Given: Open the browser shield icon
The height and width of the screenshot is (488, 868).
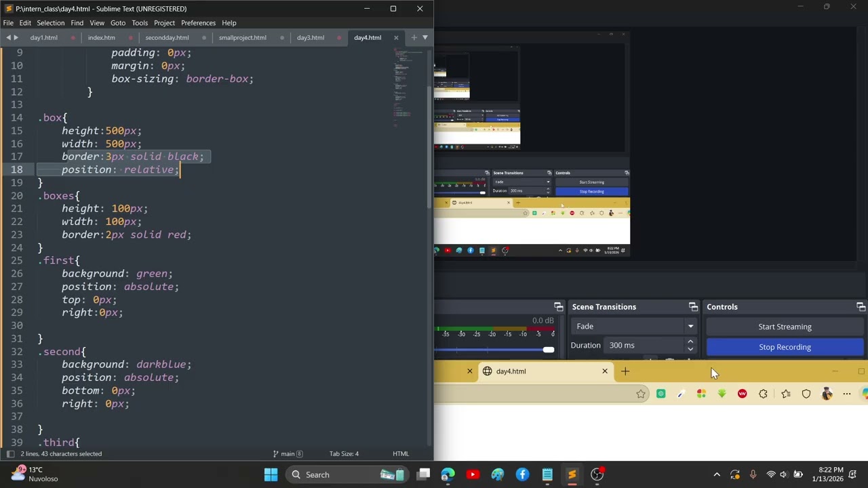Looking at the screenshot, I should 806,394.
